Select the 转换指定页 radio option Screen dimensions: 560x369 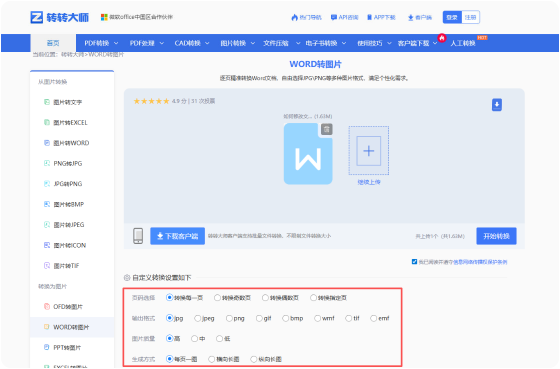313,298
